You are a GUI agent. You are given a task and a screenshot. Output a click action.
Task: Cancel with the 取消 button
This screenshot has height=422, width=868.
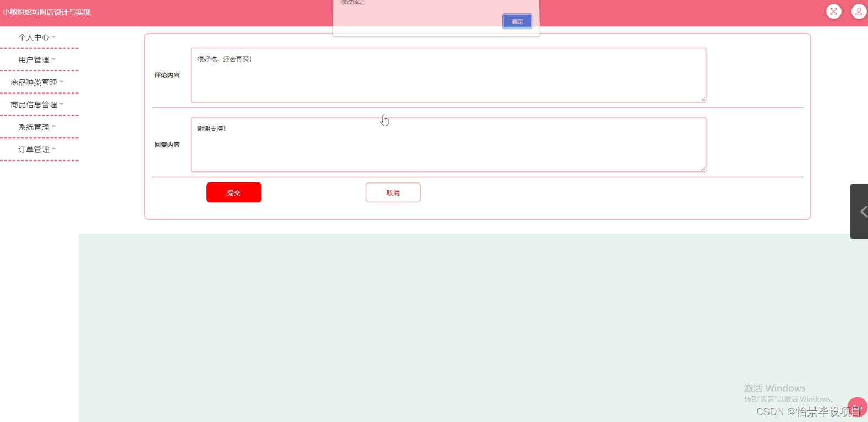pyautogui.click(x=393, y=192)
